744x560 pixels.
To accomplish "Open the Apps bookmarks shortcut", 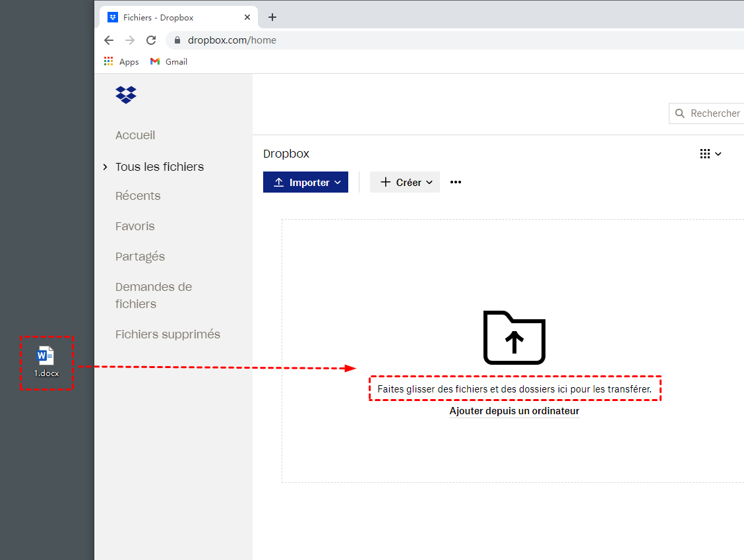I will (x=121, y=62).
